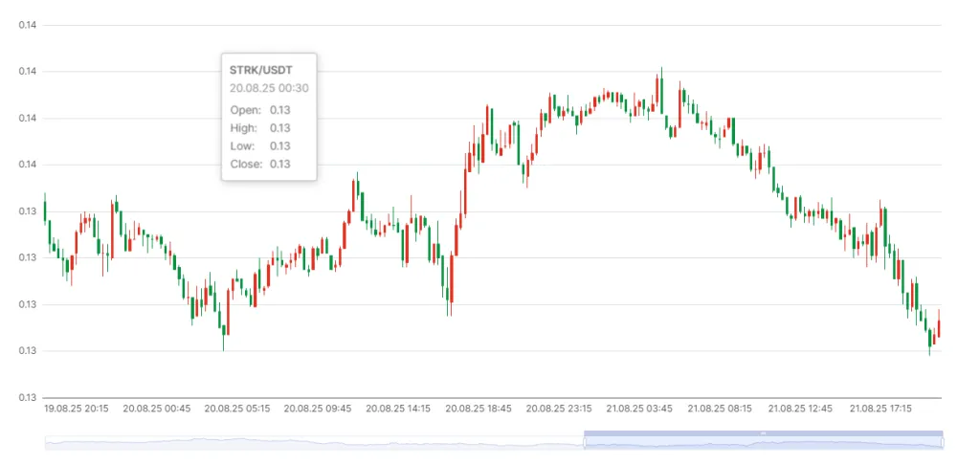
Task: Click the highlighted selection window in the range slider
Action: click(763, 444)
